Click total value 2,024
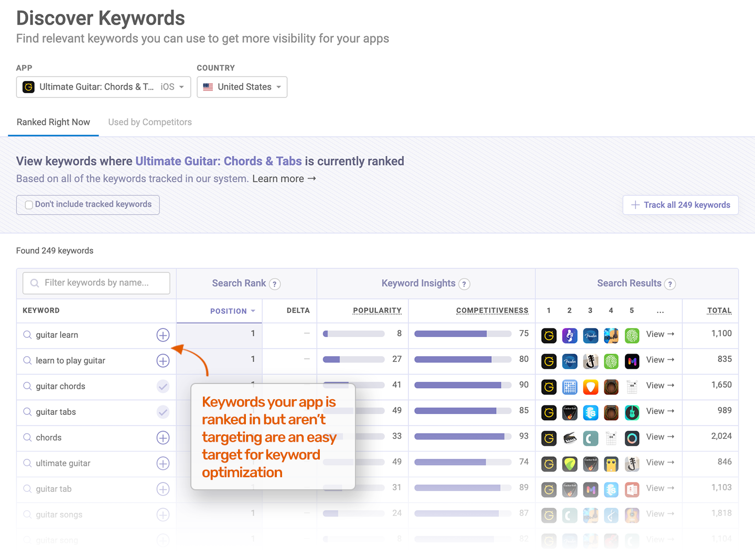The height and width of the screenshot is (560, 755). [721, 436]
